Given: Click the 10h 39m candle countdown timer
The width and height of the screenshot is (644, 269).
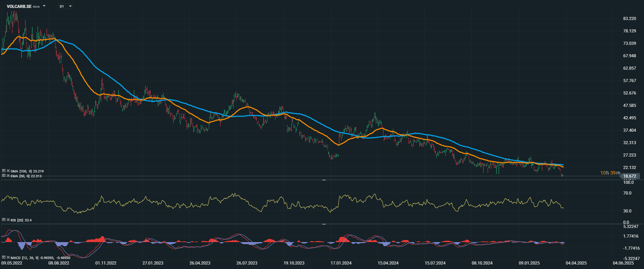Looking at the screenshot, I should coord(610,173).
